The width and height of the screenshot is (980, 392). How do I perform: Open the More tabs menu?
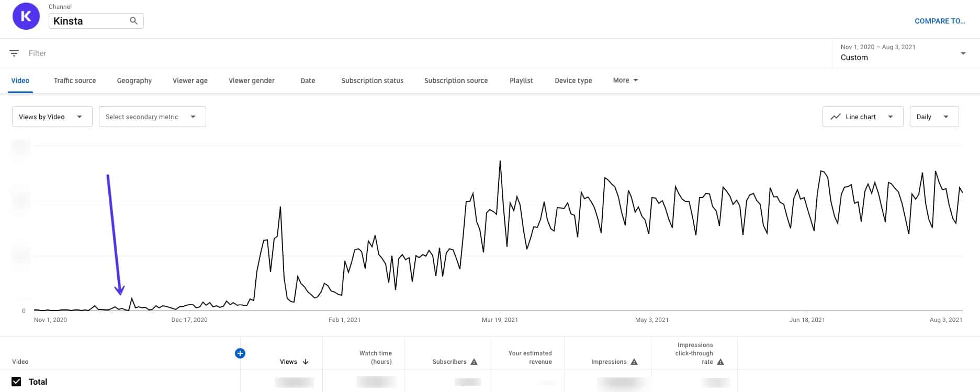click(625, 80)
